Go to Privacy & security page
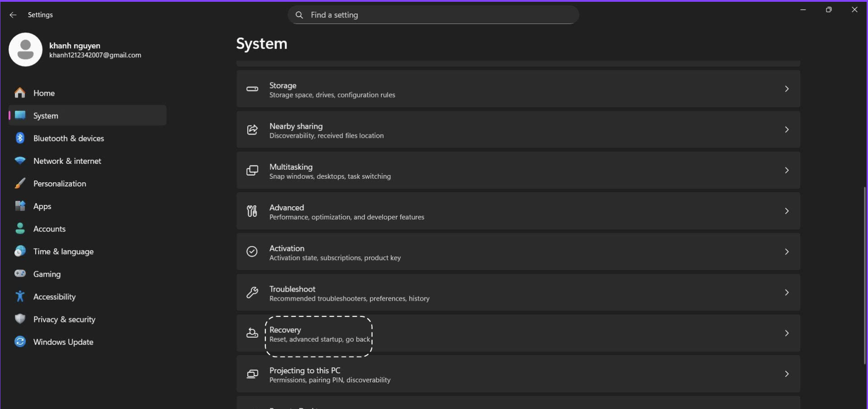 click(x=64, y=319)
